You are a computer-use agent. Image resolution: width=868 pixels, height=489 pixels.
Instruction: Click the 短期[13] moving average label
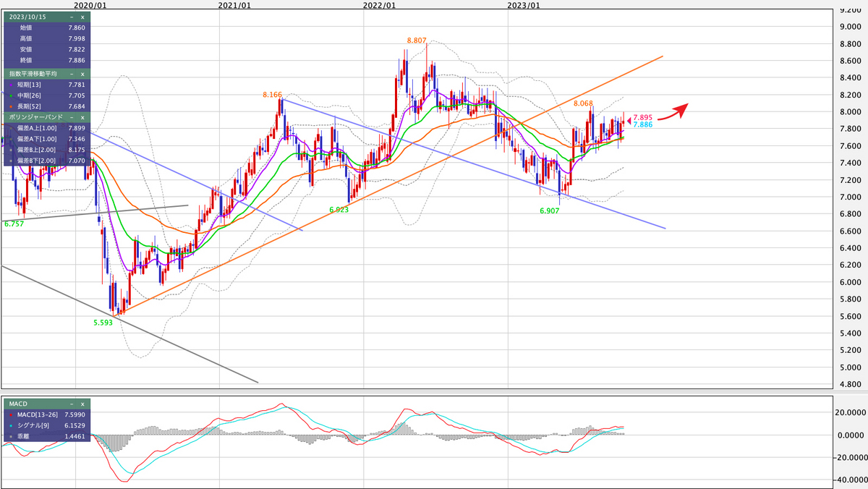tap(27, 85)
